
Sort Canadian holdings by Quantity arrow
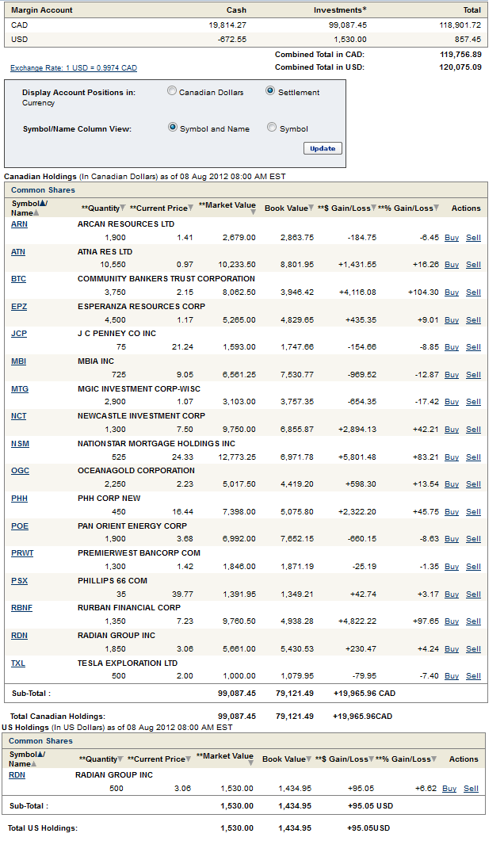pos(122,208)
